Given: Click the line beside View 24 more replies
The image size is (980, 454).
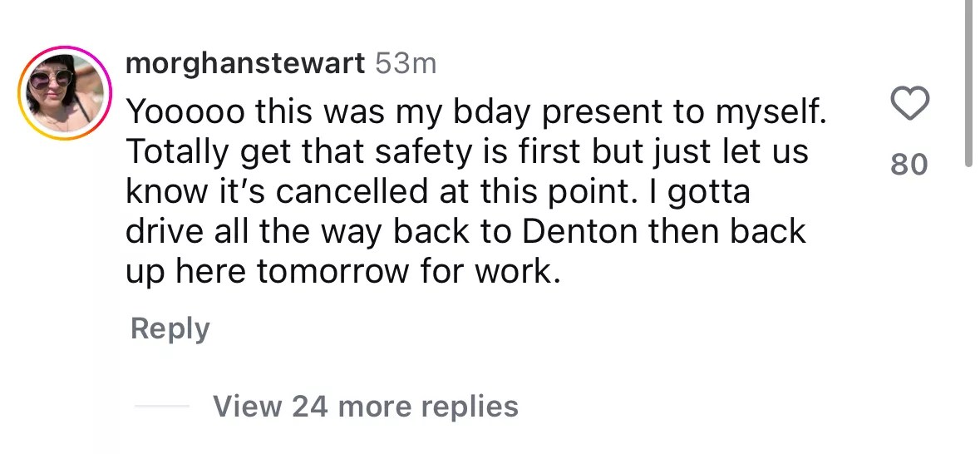Looking at the screenshot, I should click(161, 407).
